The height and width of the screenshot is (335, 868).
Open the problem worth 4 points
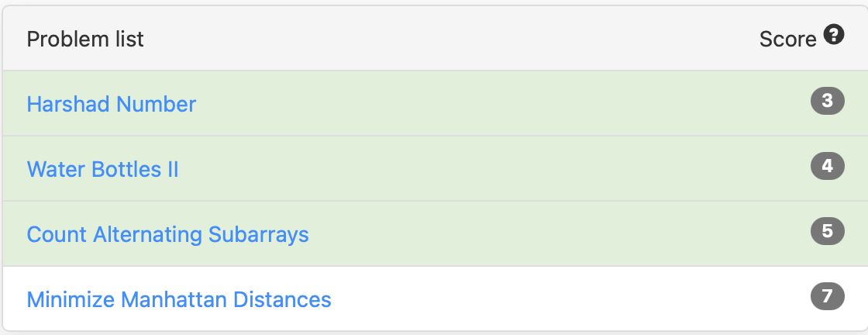(102, 169)
